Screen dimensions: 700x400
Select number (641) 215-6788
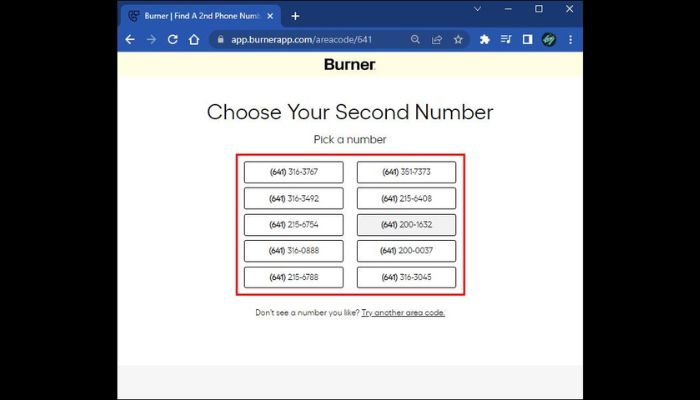(294, 278)
